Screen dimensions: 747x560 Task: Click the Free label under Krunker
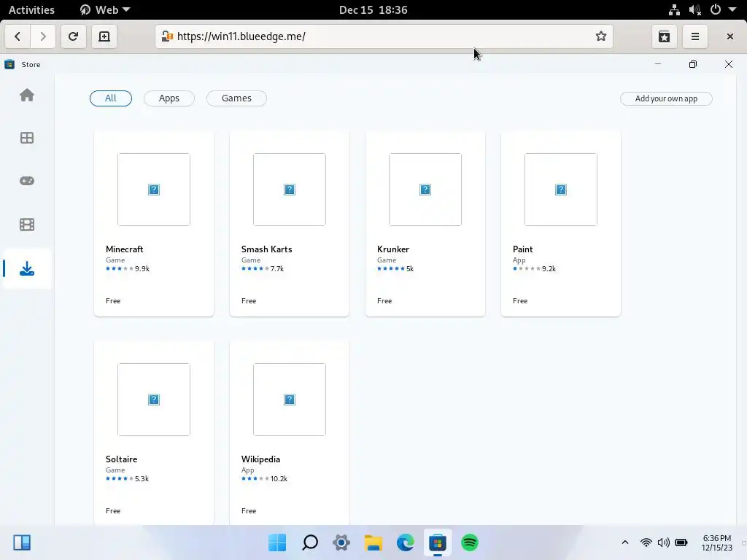[384, 301]
